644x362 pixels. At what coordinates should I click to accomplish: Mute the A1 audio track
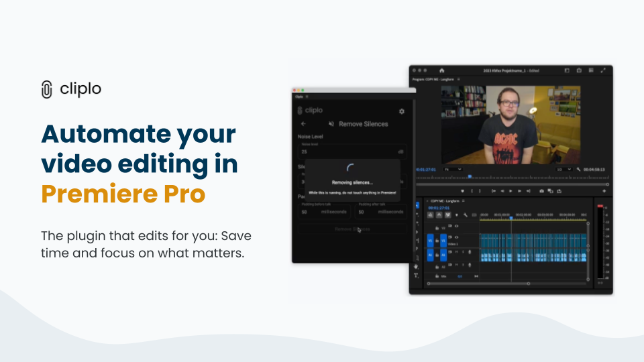(x=457, y=252)
